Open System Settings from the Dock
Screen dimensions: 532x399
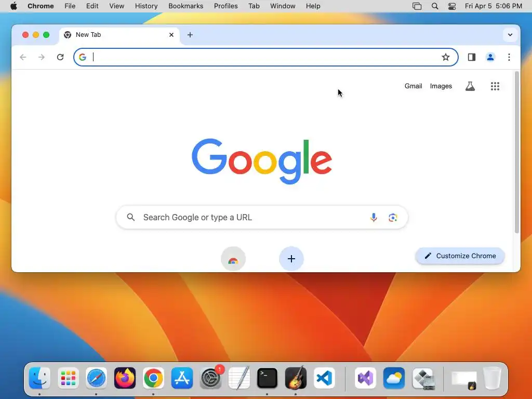pyautogui.click(x=210, y=378)
